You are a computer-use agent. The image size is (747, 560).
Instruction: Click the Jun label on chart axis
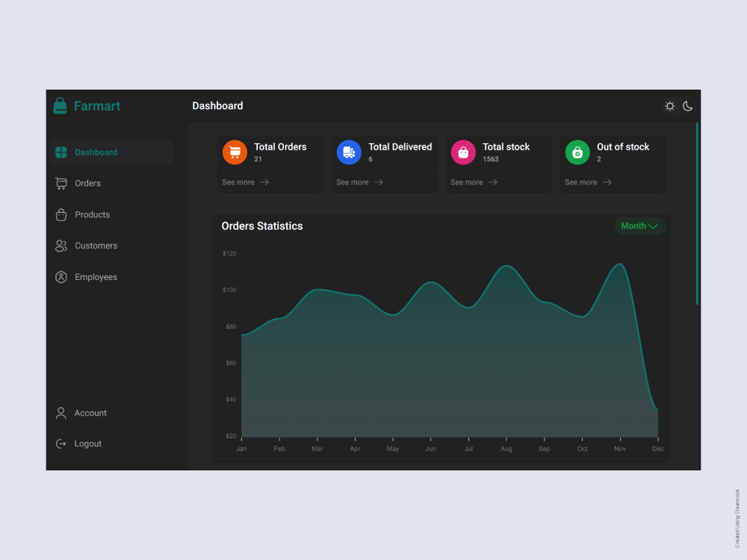[431, 449]
